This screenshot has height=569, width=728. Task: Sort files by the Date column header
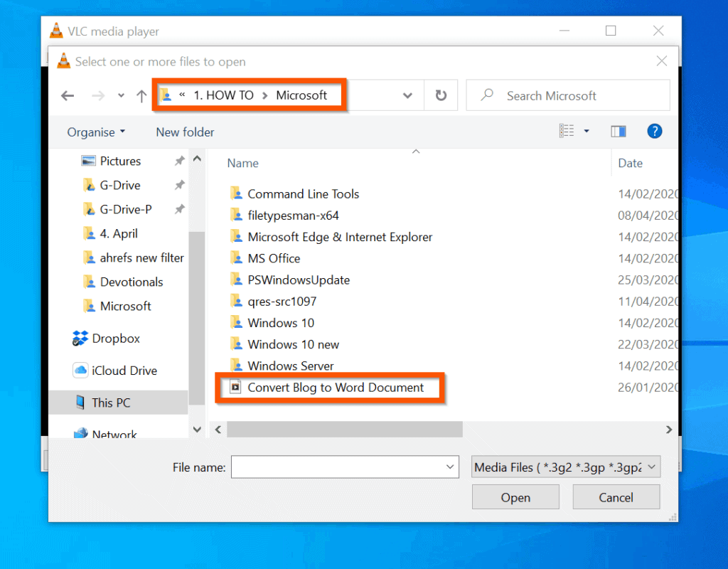(630, 163)
